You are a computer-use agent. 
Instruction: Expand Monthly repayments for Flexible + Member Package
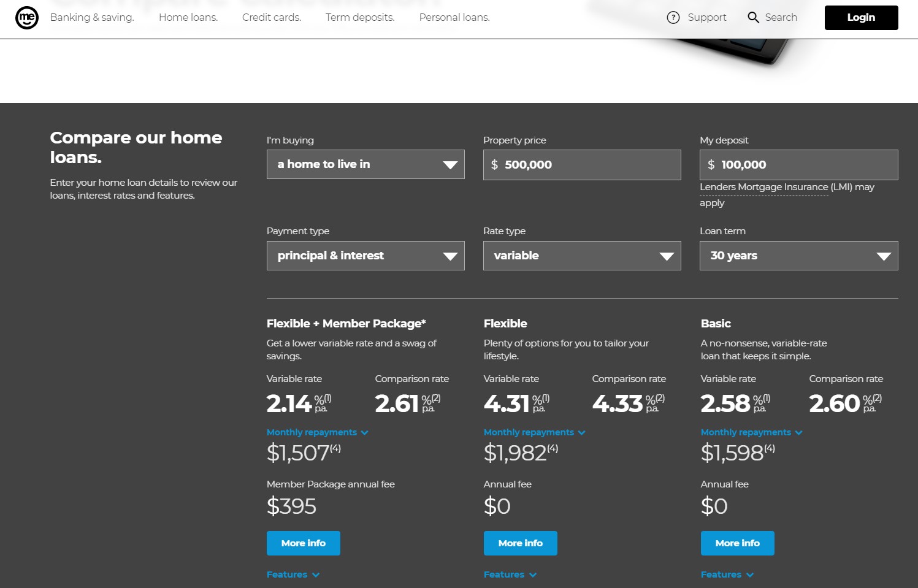pos(317,432)
